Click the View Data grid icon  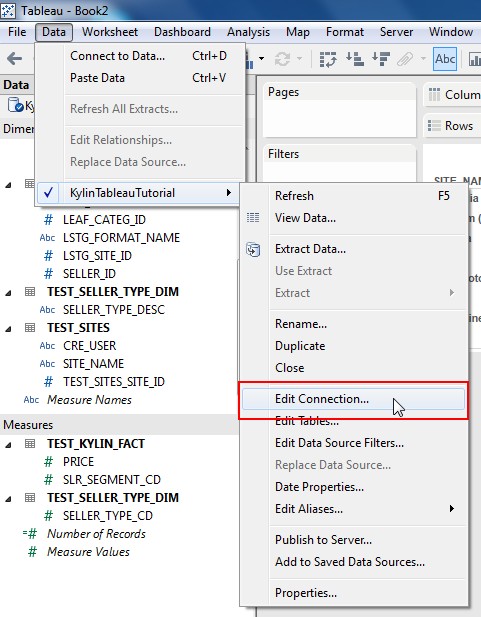point(253,218)
